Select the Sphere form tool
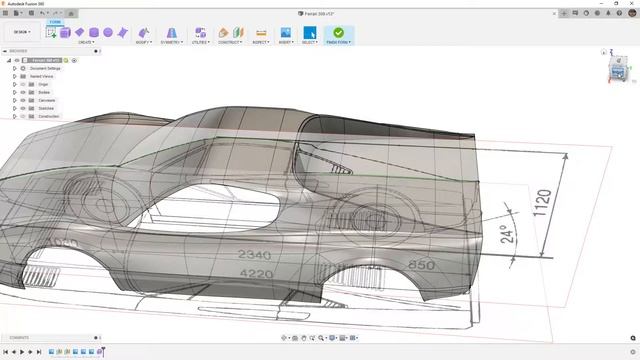The height and width of the screenshot is (360, 640). point(108,32)
